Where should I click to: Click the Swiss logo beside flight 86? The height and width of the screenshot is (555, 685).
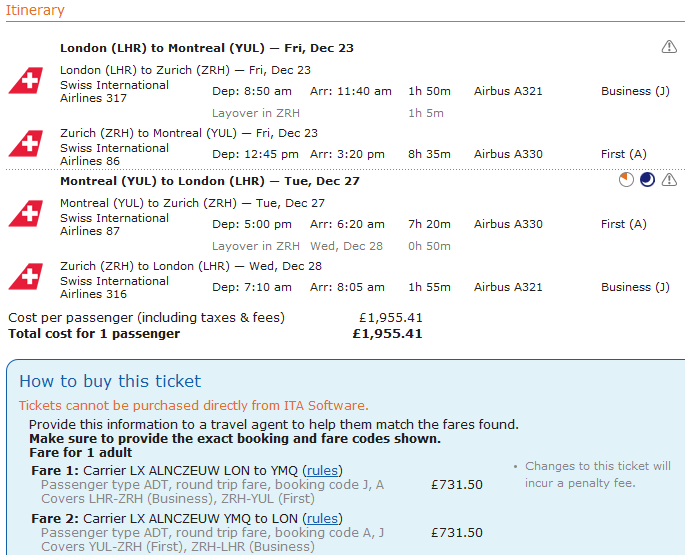click(25, 144)
